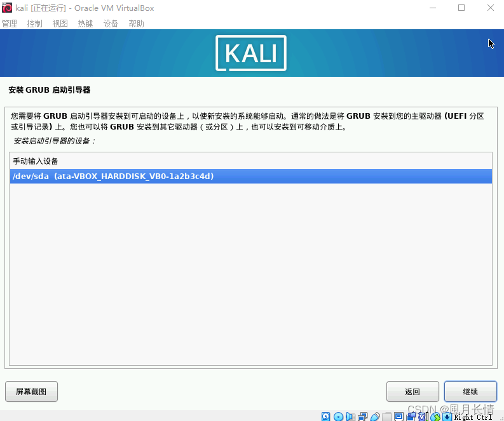This screenshot has height=421, width=504.
Task: Click the mouse integration status icon
Action: (x=435, y=417)
